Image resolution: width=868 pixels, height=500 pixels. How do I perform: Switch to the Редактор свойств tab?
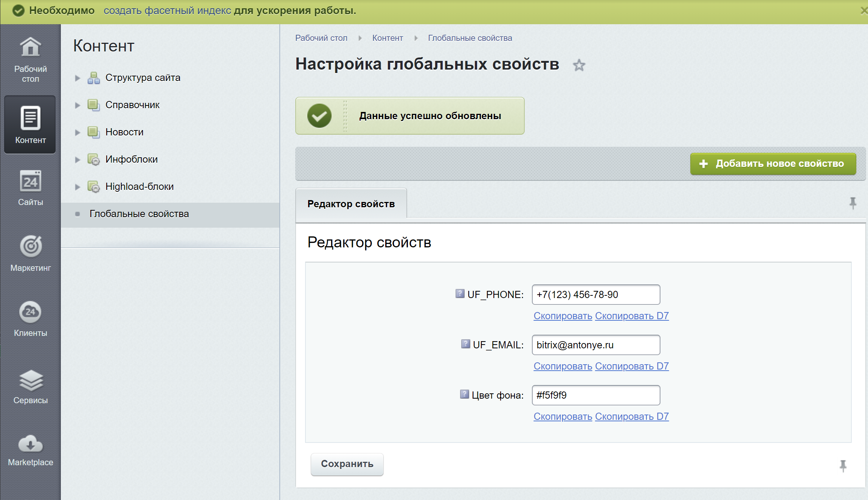point(351,204)
